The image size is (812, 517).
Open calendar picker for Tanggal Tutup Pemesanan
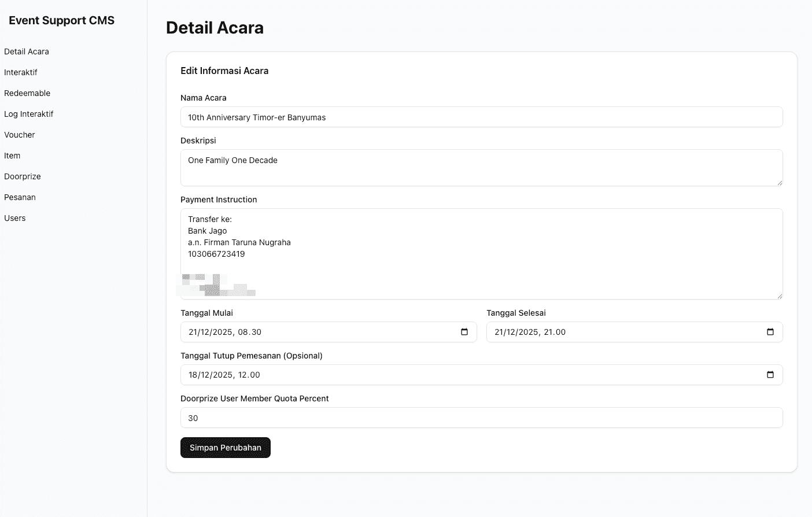click(770, 375)
